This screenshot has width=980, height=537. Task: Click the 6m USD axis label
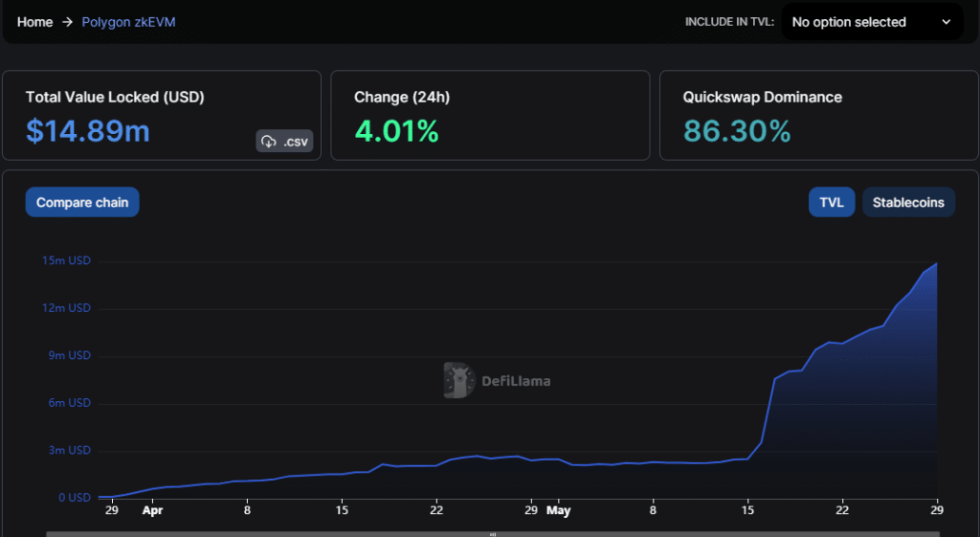point(69,403)
